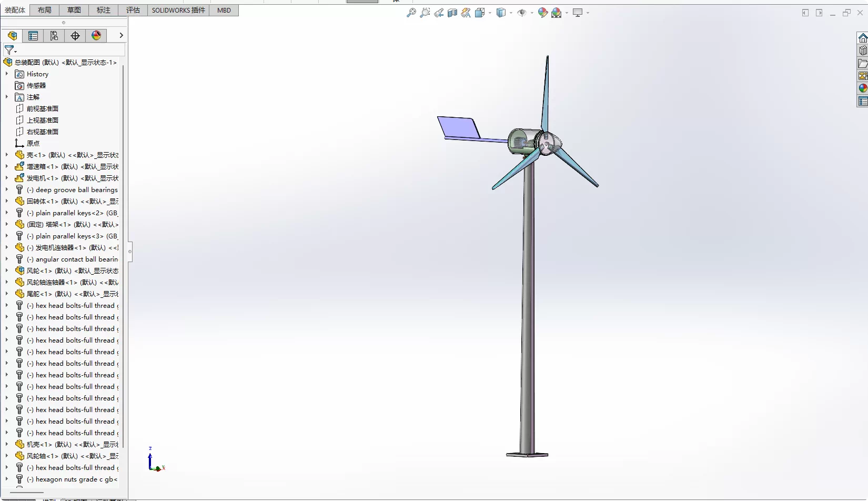Open the DimXpertManager crosshair tab

(75, 36)
